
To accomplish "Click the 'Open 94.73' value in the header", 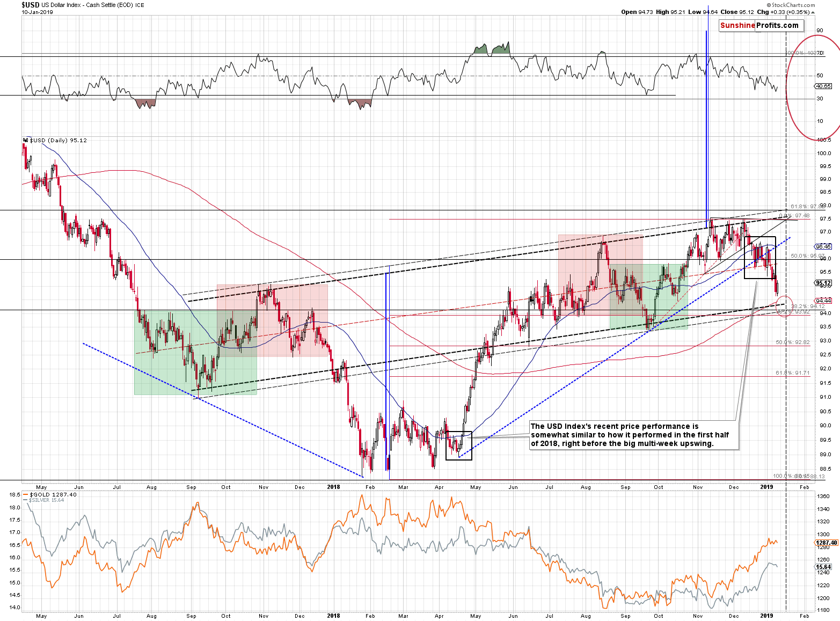I will click(x=637, y=12).
